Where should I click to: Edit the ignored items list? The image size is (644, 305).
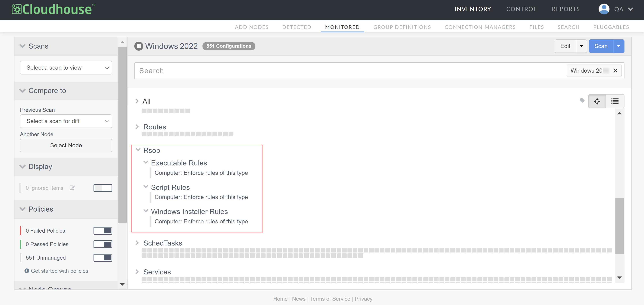[x=72, y=188]
